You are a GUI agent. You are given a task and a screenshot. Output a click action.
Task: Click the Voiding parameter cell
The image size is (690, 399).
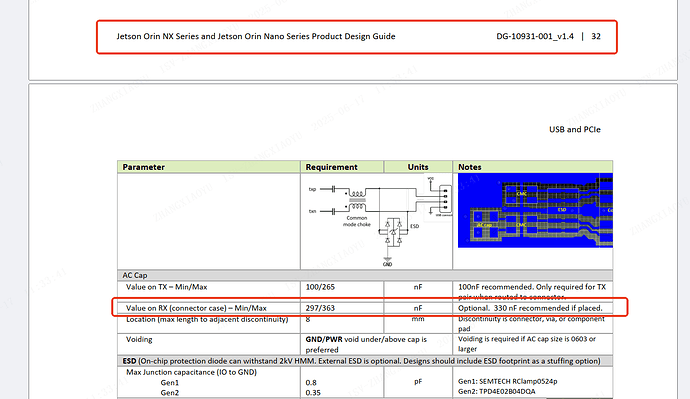pos(139,339)
